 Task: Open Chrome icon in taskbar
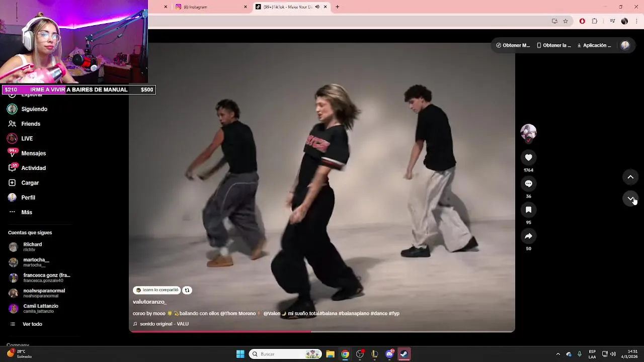(x=345, y=354)
